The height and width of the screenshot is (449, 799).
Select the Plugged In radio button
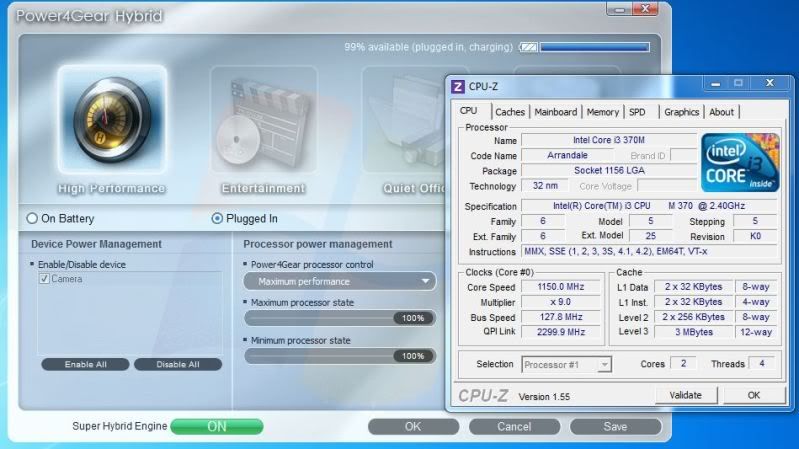[217, 219]
